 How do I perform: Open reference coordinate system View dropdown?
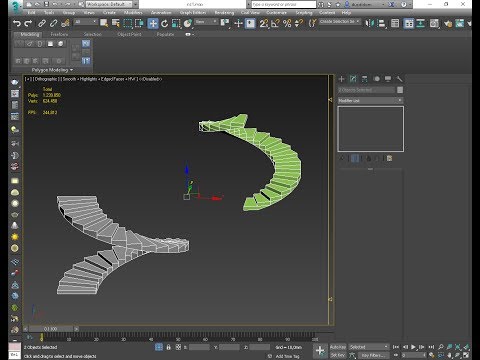click(206, 22)
